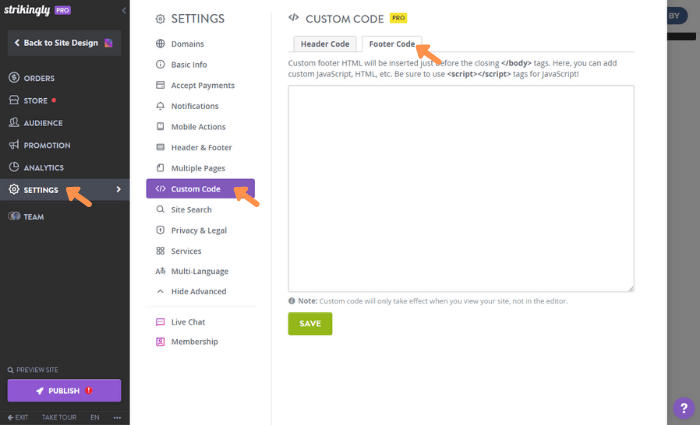Open the Domains settings page
This screenshot has height=425, width=700.
pyautogui.click(x=188, y=44)
